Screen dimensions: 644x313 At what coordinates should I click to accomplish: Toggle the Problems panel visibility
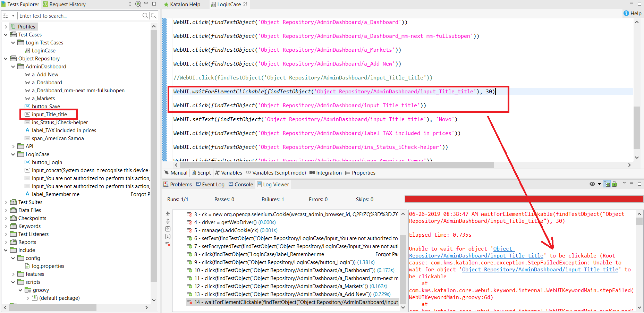(178, 184)
